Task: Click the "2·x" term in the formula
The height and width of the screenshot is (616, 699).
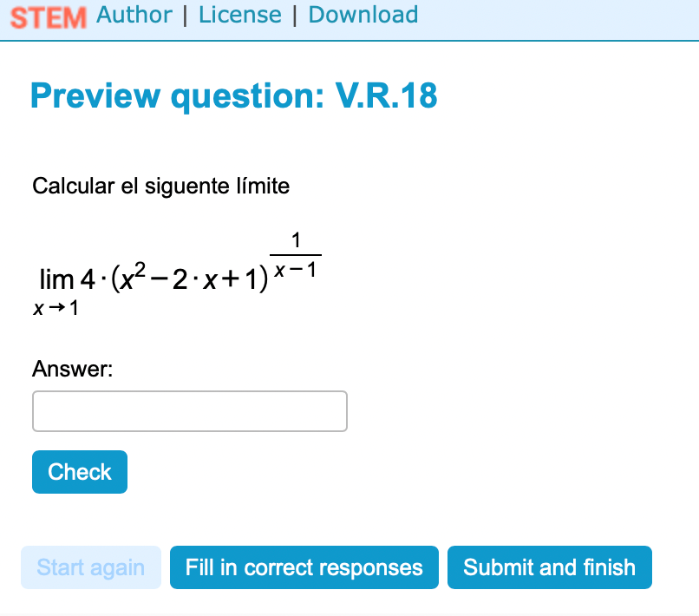Action: pos(197,280)
